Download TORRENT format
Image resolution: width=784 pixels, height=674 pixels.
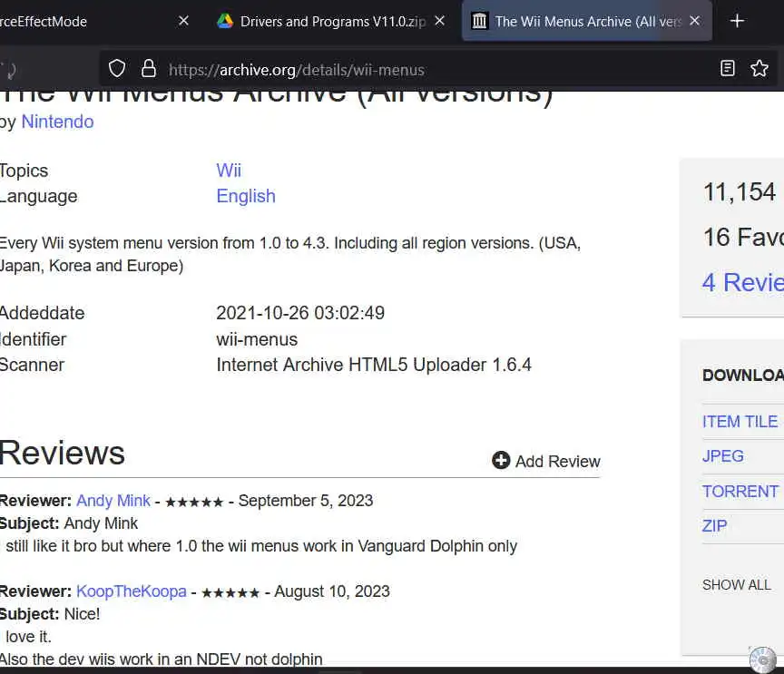point(740,492)
